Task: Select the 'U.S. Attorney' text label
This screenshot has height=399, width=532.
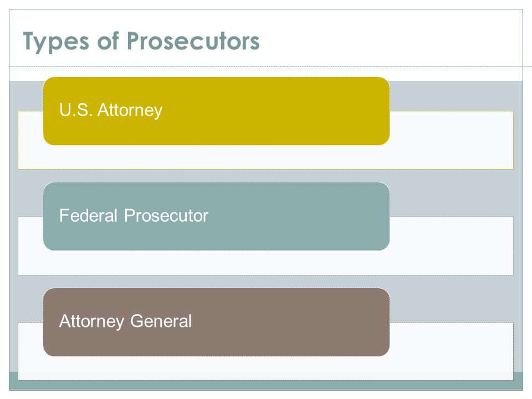Action: click(111, 110)
